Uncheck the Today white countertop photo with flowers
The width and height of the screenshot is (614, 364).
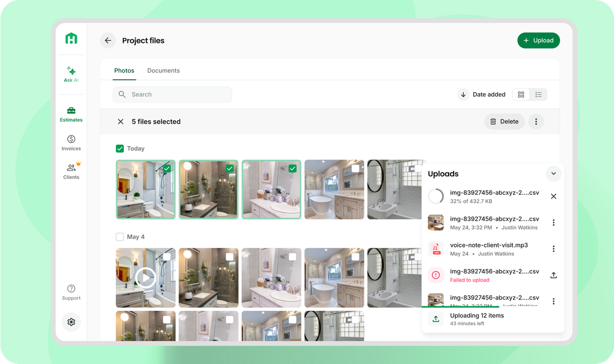click(x=293, y=168)
